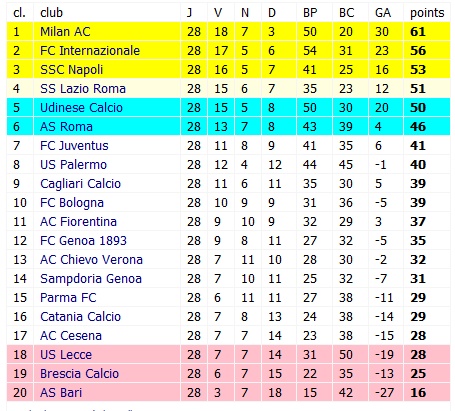
Task: Open the US Palermo team link
Action: pyautogui.click(x=74, y=165)
